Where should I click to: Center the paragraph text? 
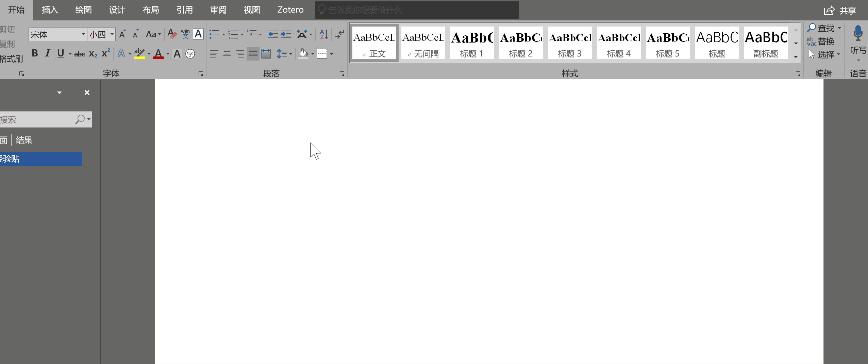click(227, 54)
